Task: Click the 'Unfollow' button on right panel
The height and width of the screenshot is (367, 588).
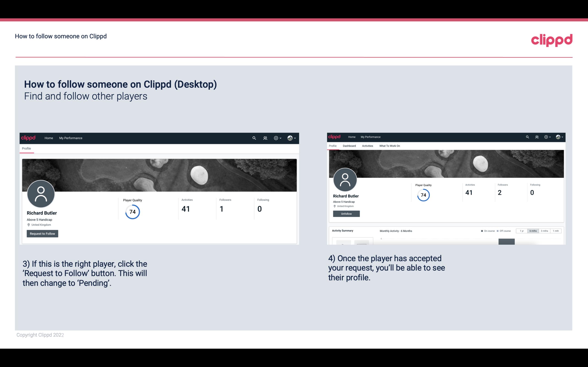Action: click(346, 214)
